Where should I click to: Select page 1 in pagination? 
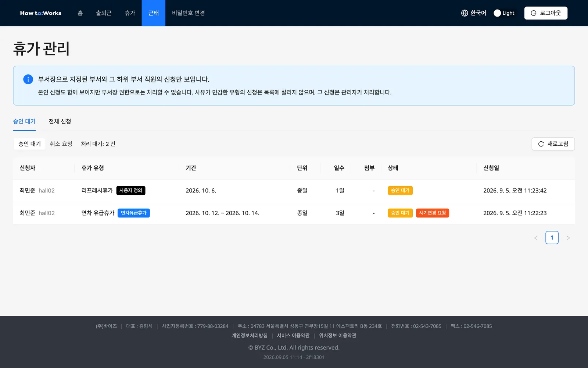552,238
